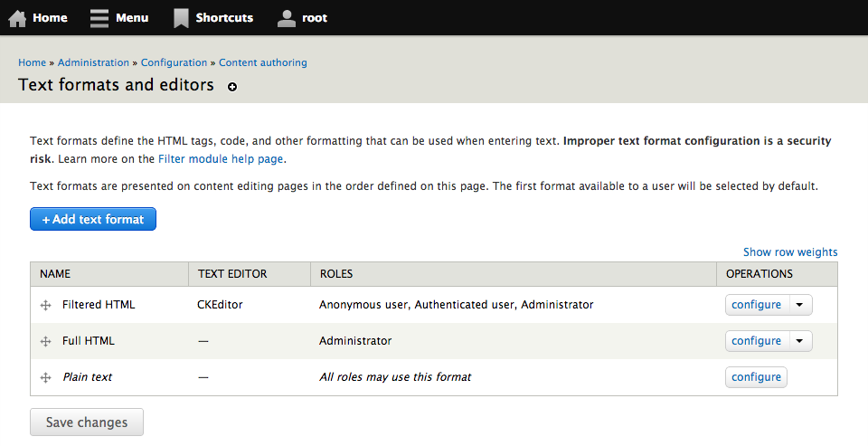
Task: Configure the Filtered HTML format
Action: point(756,305)
